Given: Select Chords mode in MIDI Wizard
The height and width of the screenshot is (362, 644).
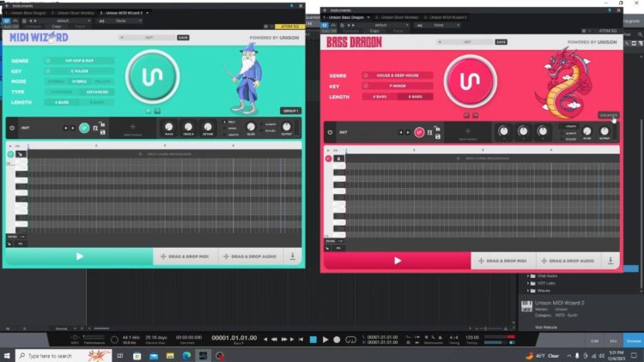Looking at the screenshot, I should [x=56, y=81].
